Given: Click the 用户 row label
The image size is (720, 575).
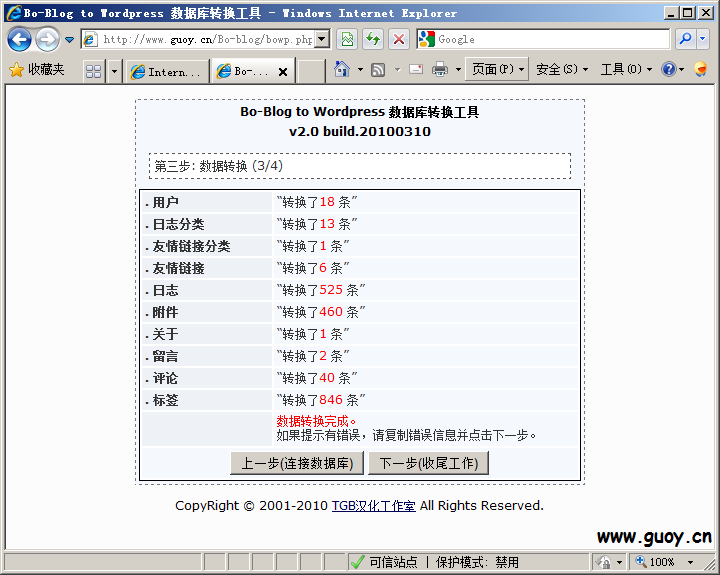Looking at the screenshot, I should click(x=165, y=202).
